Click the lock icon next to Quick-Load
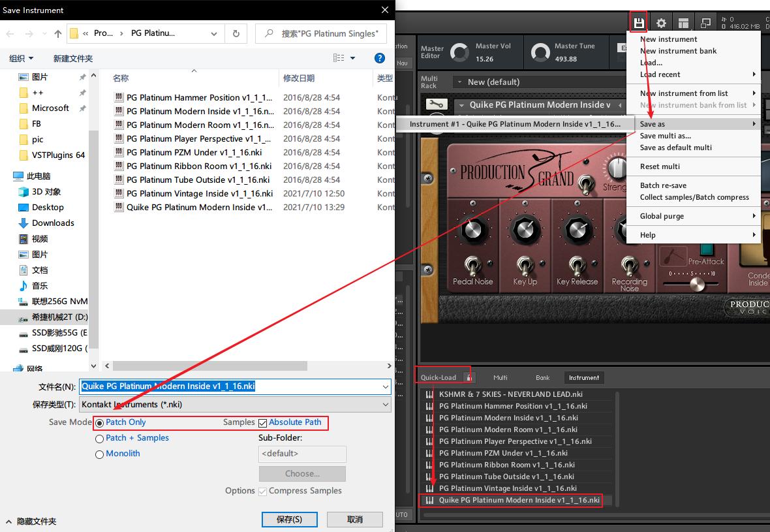 [x=469, y=377]
